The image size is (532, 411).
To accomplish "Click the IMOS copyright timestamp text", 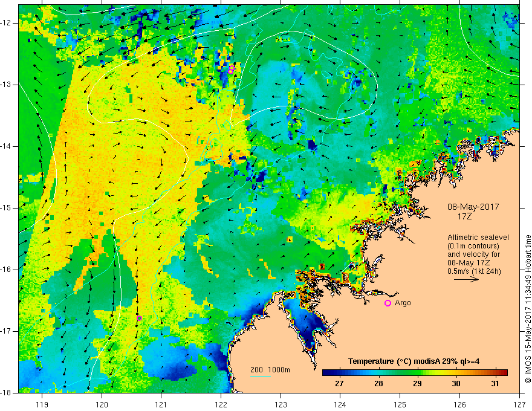I will point(528,309).
